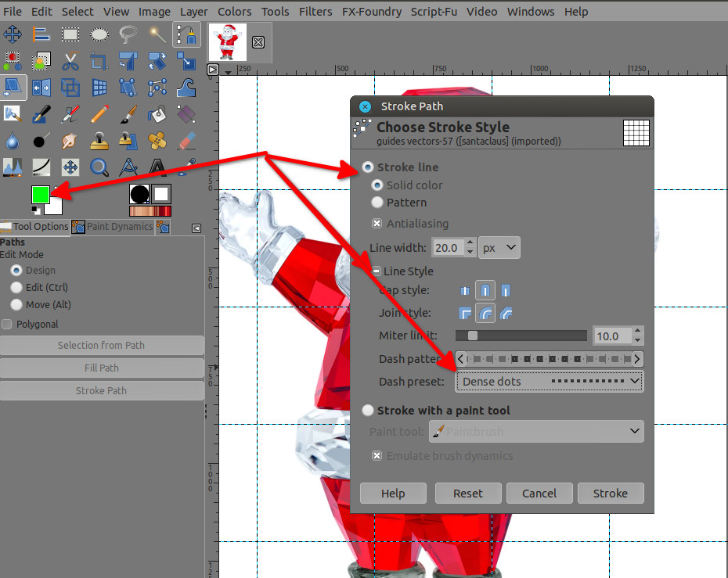Enable the Polygonal checkbox

6,325
